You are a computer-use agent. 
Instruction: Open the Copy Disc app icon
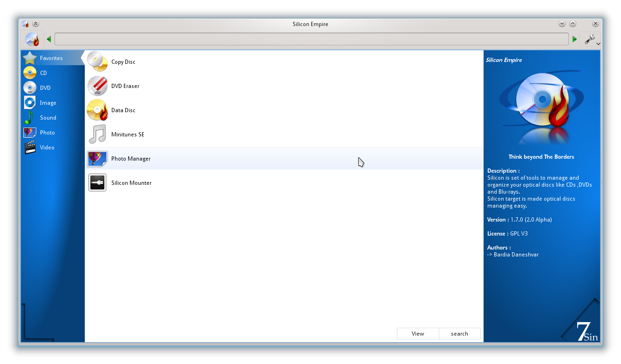97,61
